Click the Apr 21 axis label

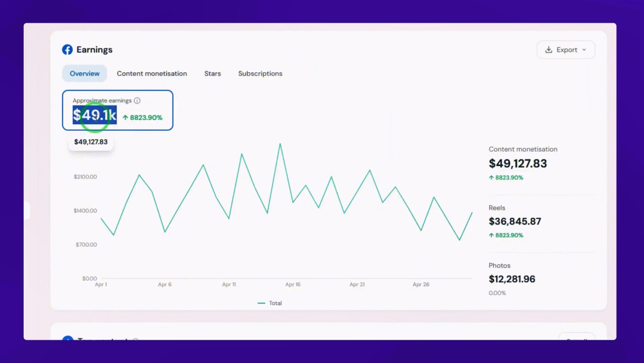[x=357, y=284]
